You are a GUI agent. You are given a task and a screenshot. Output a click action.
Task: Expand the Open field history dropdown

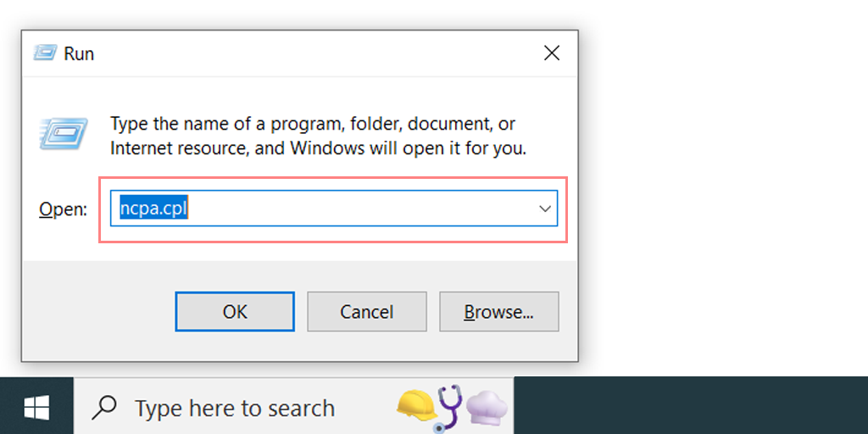[x=545, y=209]
